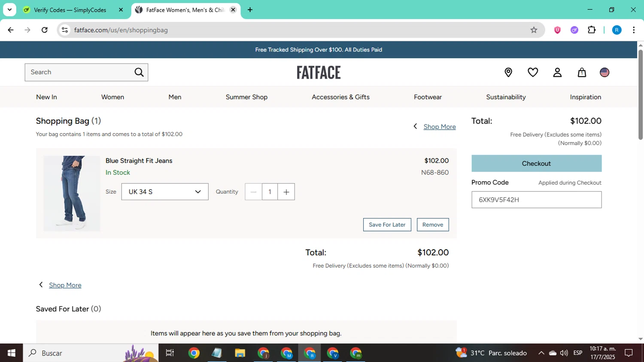Click the page vertical scrollbar
Viewport: 644px width, 362px height.
pyautogui.click(x=640, y=94)
